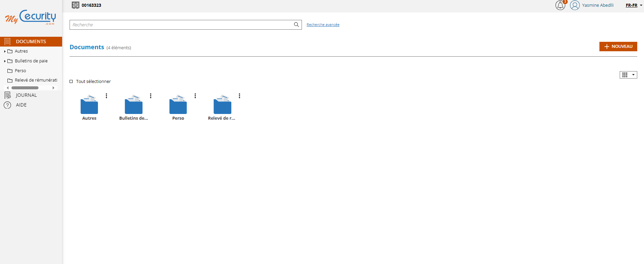
Task: Open the Recherche avancée link
Action: (323, 25)
